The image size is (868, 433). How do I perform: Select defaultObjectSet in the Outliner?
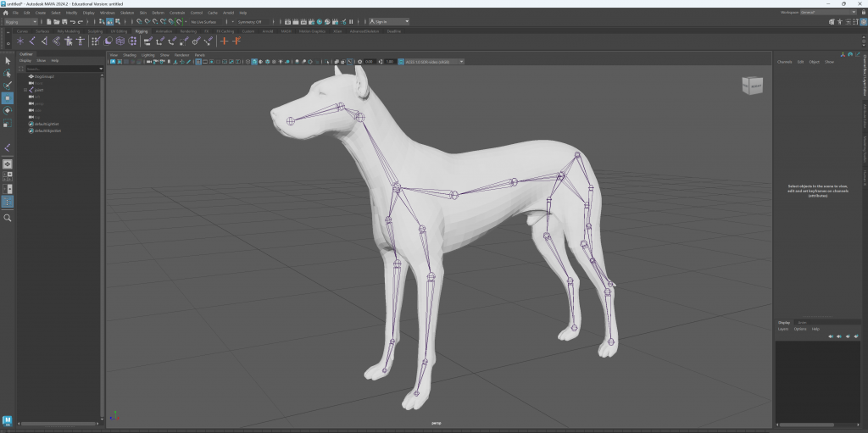[47, 130]
